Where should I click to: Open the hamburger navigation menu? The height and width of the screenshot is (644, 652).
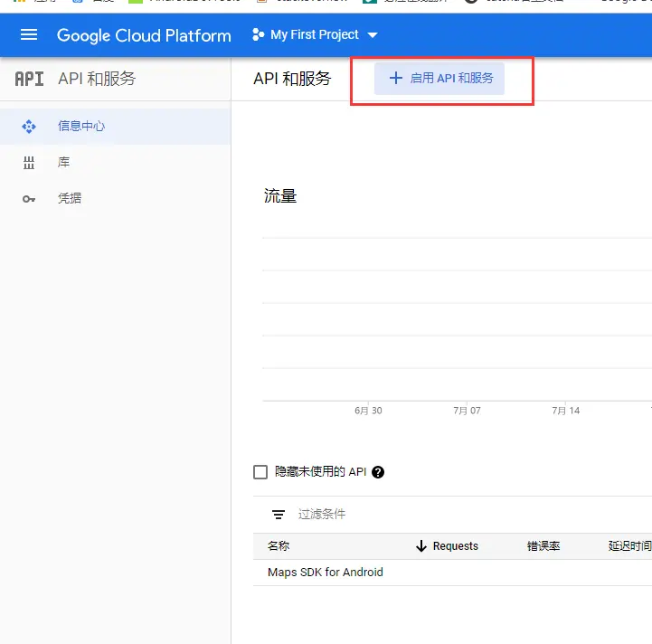29,35
